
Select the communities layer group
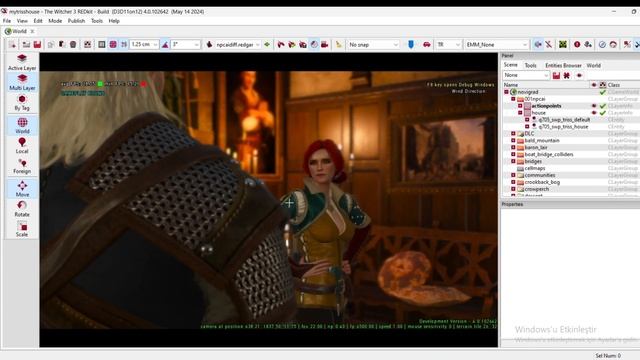pos(540,175)
